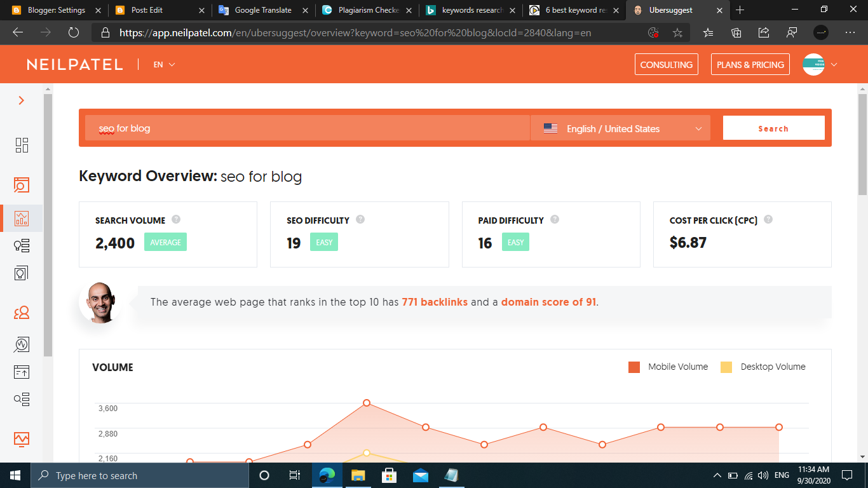Toggle the Desktop Volume legend swatch
This screenshot has width=868, height=488.
(726, 367)
